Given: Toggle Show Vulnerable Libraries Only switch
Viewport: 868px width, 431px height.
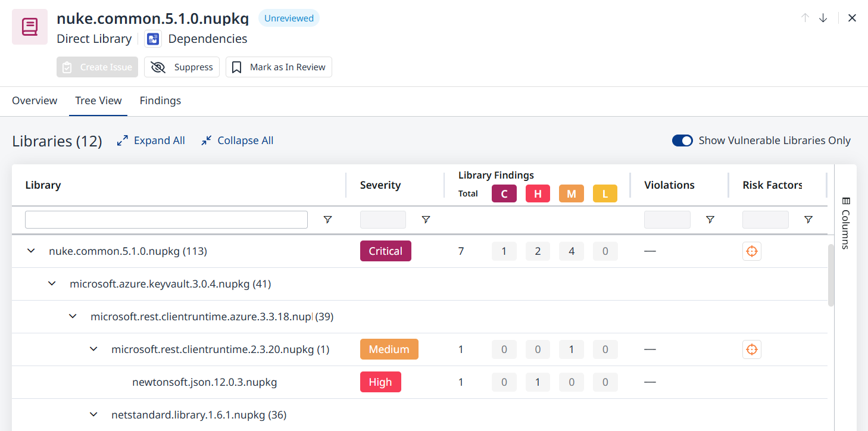Looking at the screenshot, I should 682,140.
